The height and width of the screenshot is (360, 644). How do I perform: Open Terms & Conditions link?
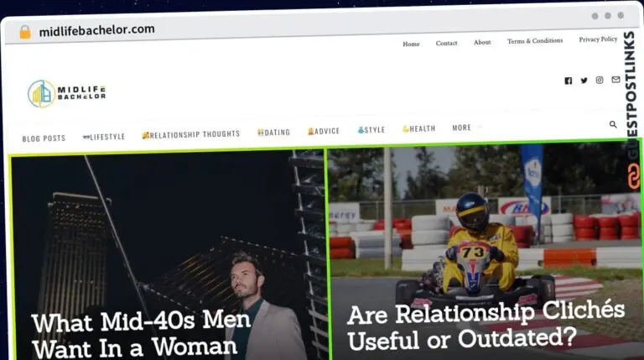(535, 40)
